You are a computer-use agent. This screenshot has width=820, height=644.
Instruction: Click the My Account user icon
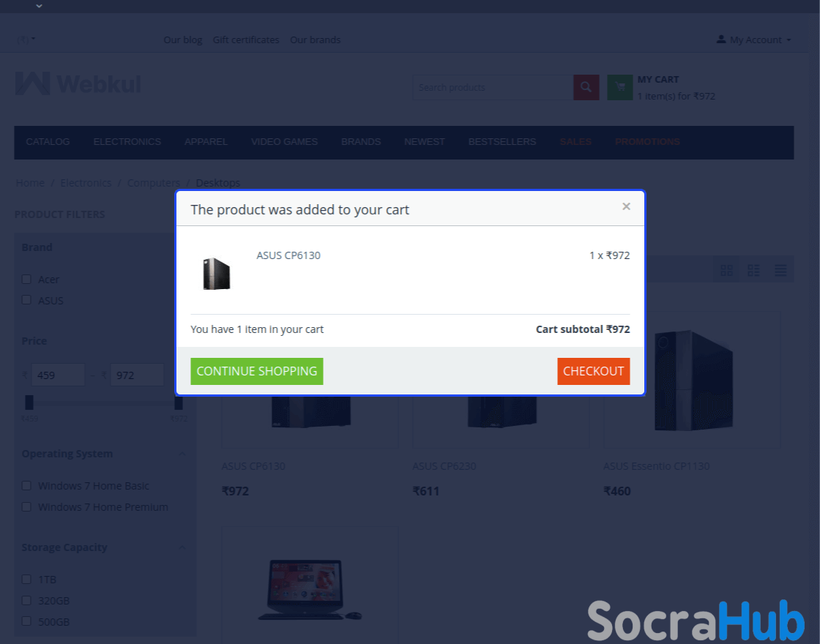(x=721, y=40)
